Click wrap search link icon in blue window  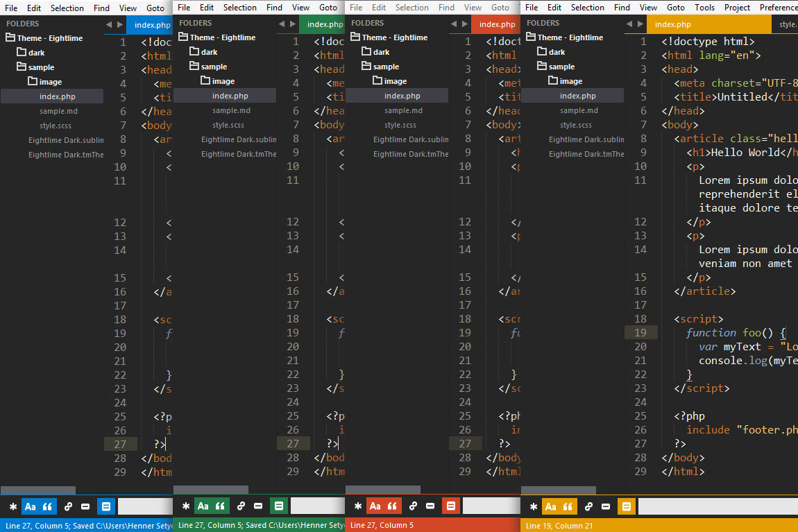pos(68,506)
